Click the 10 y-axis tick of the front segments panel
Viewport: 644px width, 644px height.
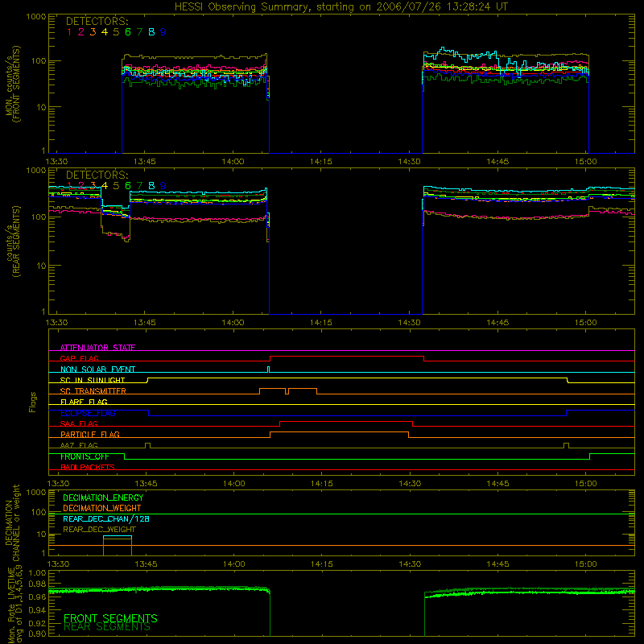(42, 107)
